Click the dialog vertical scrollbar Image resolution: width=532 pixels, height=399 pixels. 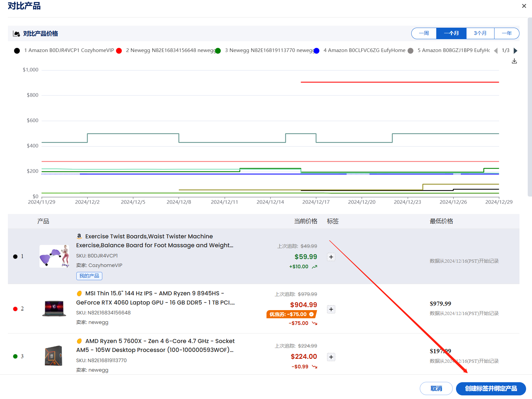tap(530, 107)
